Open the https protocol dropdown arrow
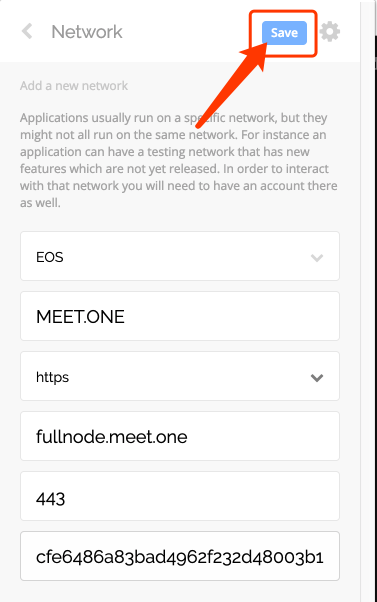Screen dimensions: 377x602 (317, 378)
